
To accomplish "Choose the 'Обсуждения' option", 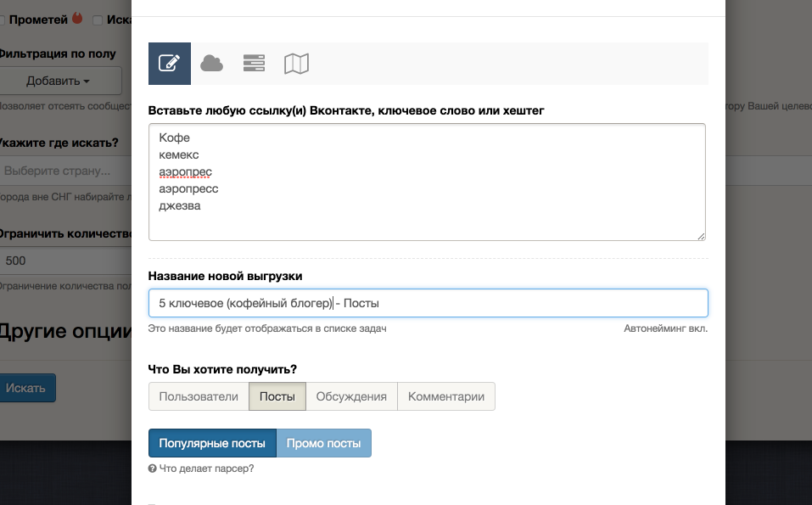I will click(x=351, y=396).
